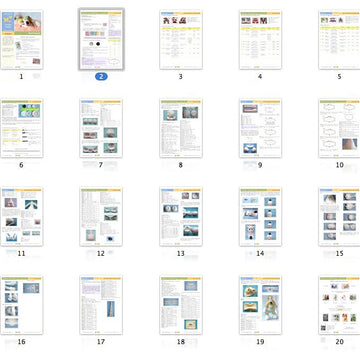Viewport: 360px width, 360px height.
Task: Select page 12 thumbnail
Action: (x=101, y=217)
